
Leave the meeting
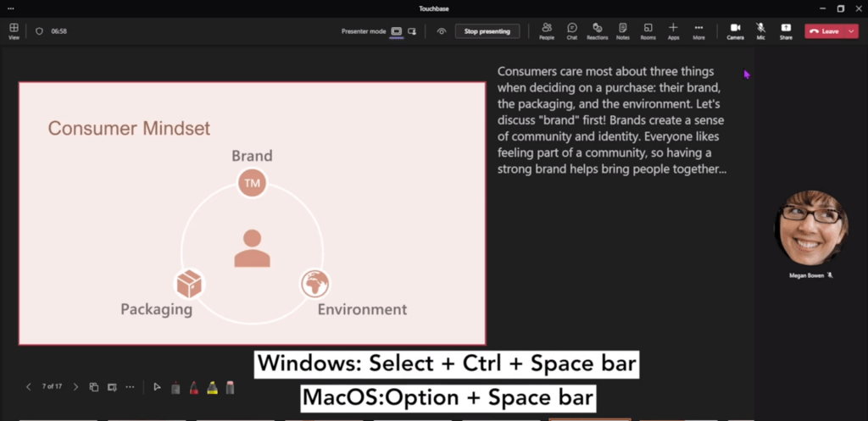pos(824,31)
